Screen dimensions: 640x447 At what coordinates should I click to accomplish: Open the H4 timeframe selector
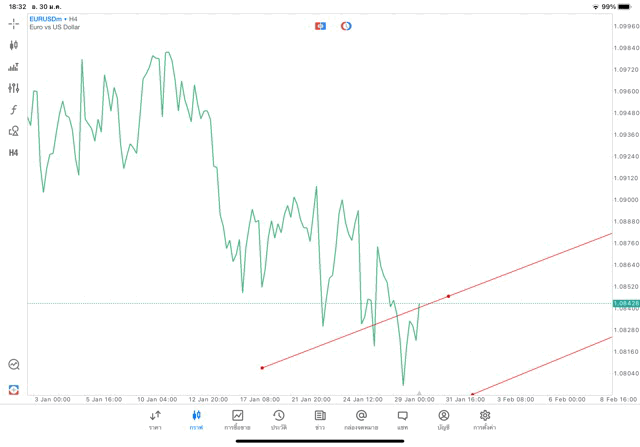[x=14, y=153]
